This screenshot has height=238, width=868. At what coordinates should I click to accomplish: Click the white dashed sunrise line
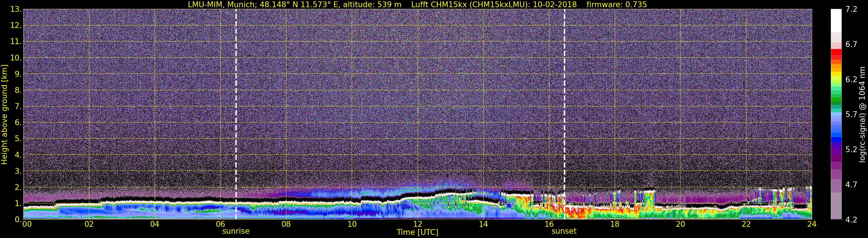tap(236, 114)
